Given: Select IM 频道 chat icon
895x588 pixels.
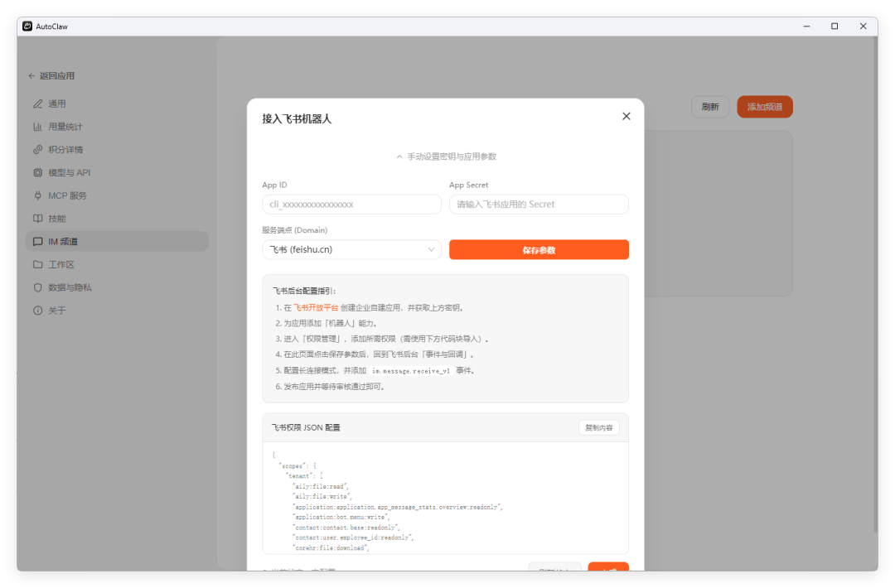Looking at the screenshot, I should pyautogui.click(x=37, y=241).
